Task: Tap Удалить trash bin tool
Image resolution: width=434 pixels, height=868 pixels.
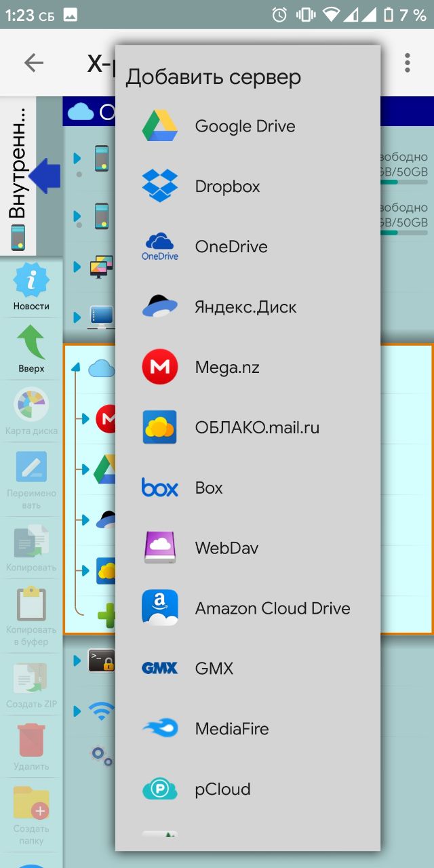Action: [31, 747]
